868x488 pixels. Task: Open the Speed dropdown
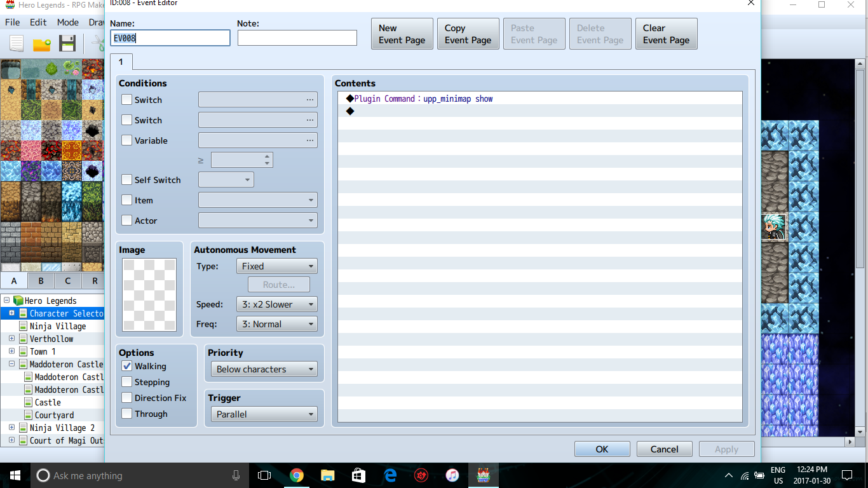click(276, 304)
